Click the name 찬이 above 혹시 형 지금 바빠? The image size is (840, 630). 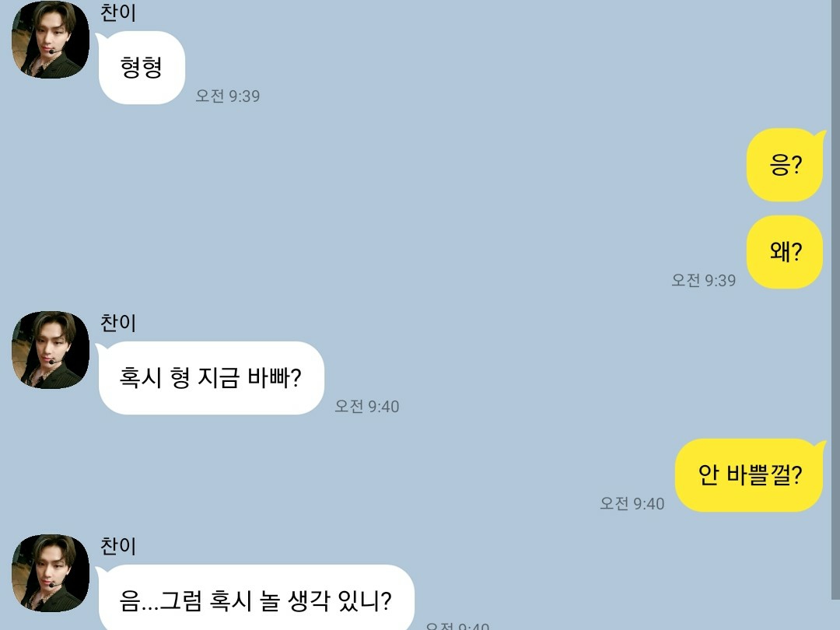click(x=118, y=323)
